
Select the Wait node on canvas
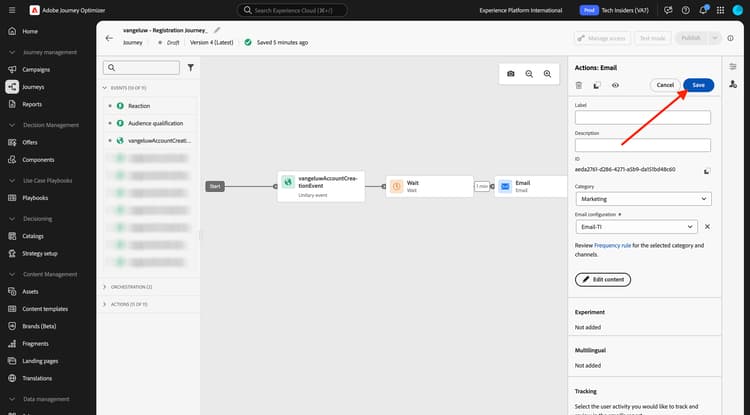pos(429,186)
